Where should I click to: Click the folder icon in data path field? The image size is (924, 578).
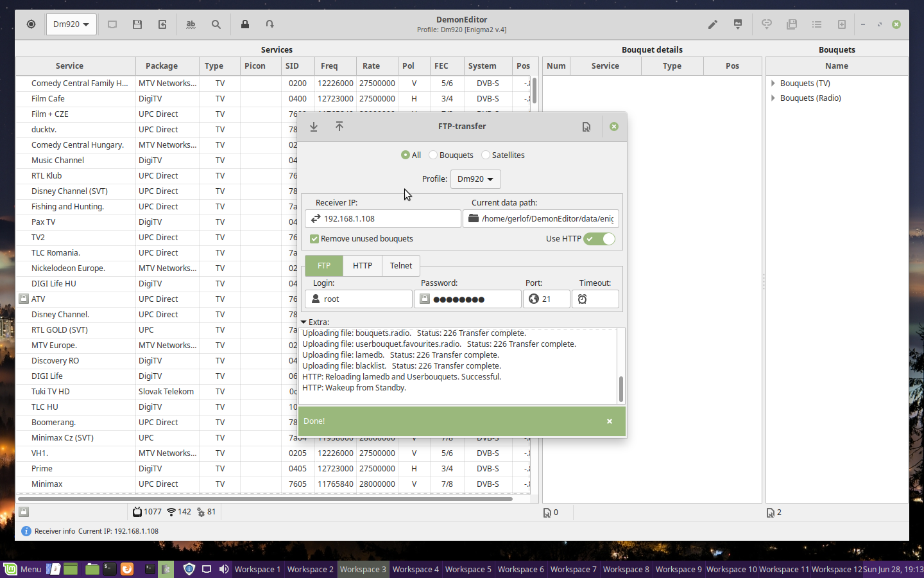pos(474,218)
